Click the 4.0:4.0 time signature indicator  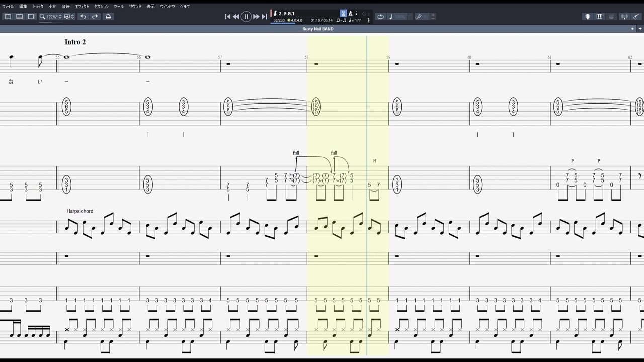[x=295, y=20]
